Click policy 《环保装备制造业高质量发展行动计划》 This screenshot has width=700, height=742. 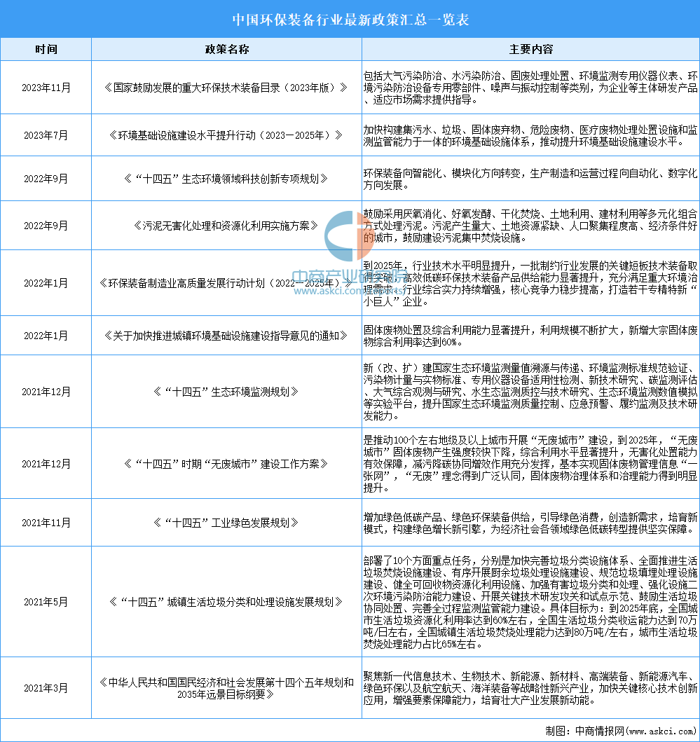[226, 283]
